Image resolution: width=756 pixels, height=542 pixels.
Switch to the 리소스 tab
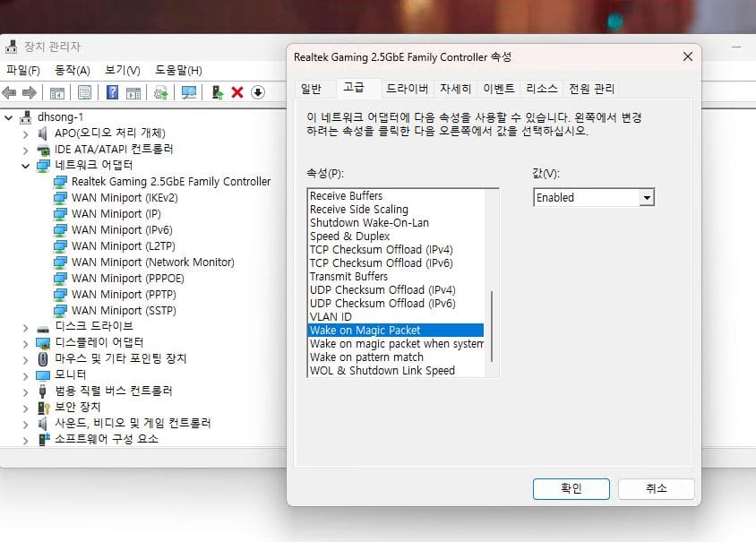coord(542,89)
